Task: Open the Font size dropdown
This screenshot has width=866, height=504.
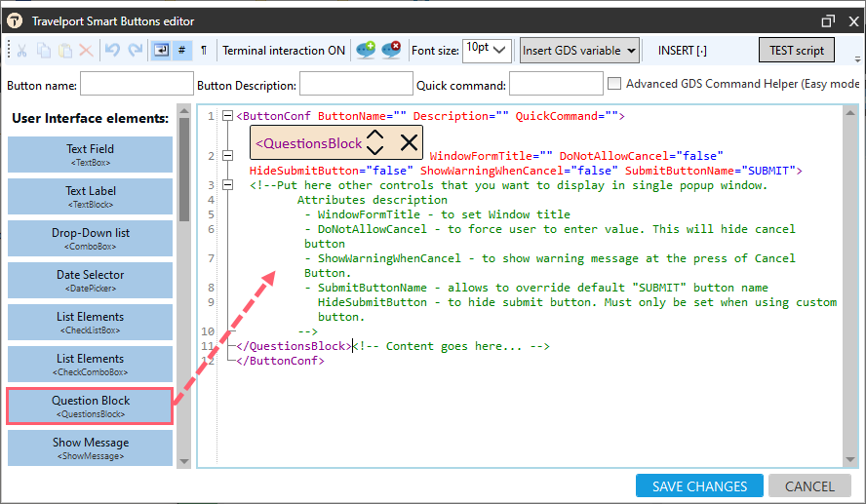Action: 487,50
